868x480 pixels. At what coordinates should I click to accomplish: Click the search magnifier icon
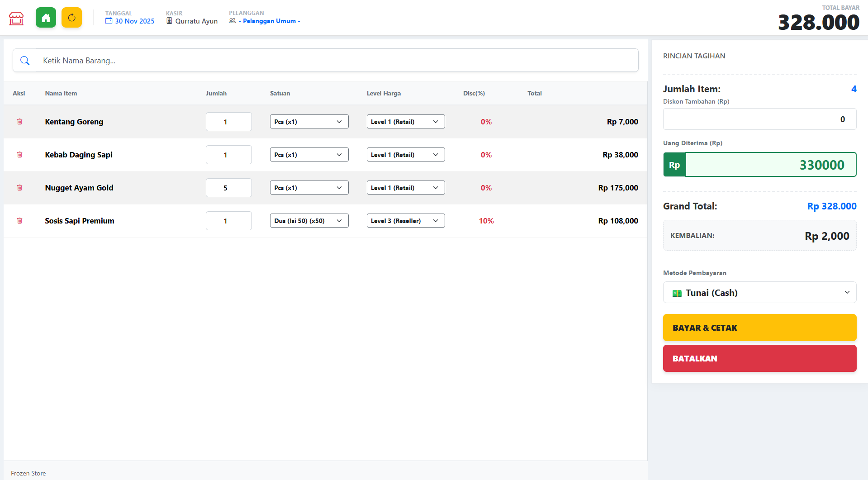(25, 61)
